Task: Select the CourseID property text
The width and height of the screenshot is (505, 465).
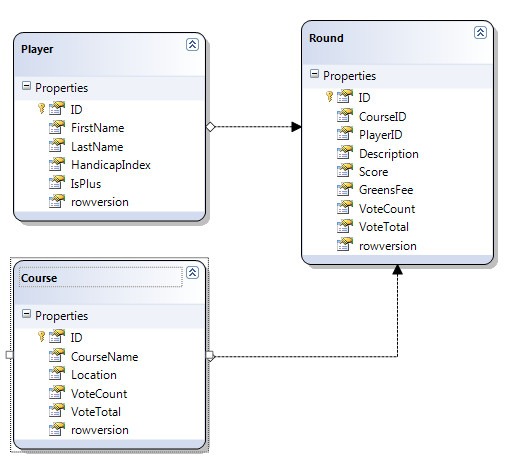Action: click(382, 117)
